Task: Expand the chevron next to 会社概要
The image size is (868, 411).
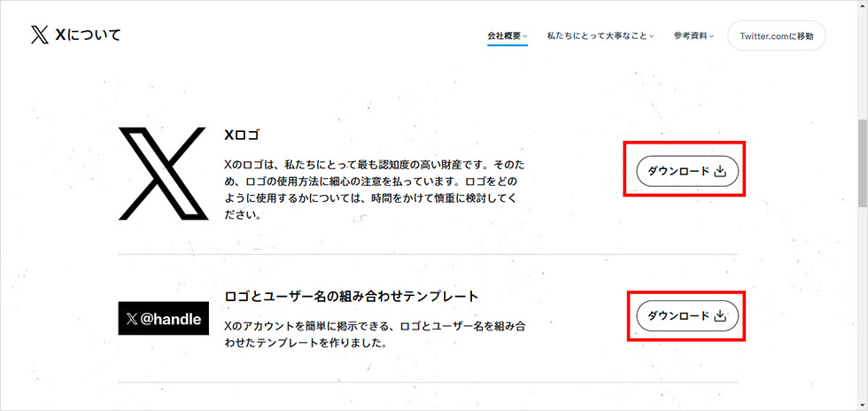Action: tap(524, 36)
